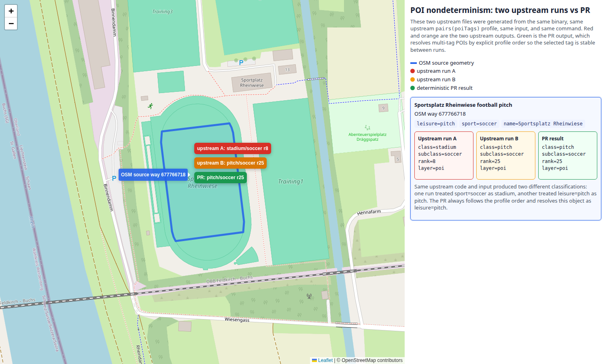Click the OSM source way 677766718 tooltip
The height and width of the screenshot is (364, 607).
[x=153, y=175]
